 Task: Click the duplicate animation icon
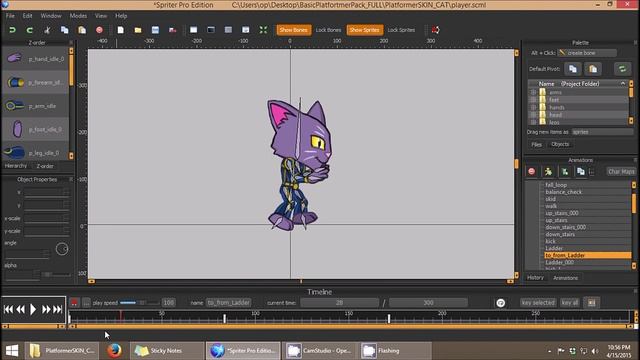coord(580,171)
